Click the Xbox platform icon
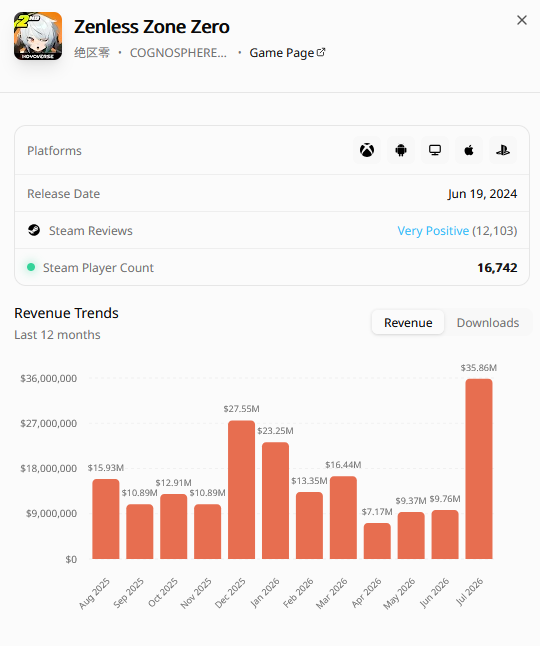 367,150
